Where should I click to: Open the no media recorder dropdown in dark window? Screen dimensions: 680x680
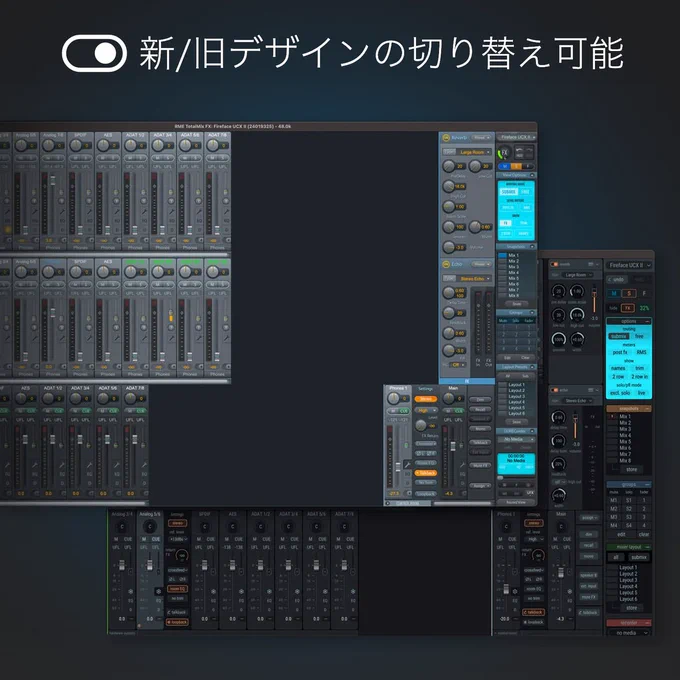click(629, 633)
